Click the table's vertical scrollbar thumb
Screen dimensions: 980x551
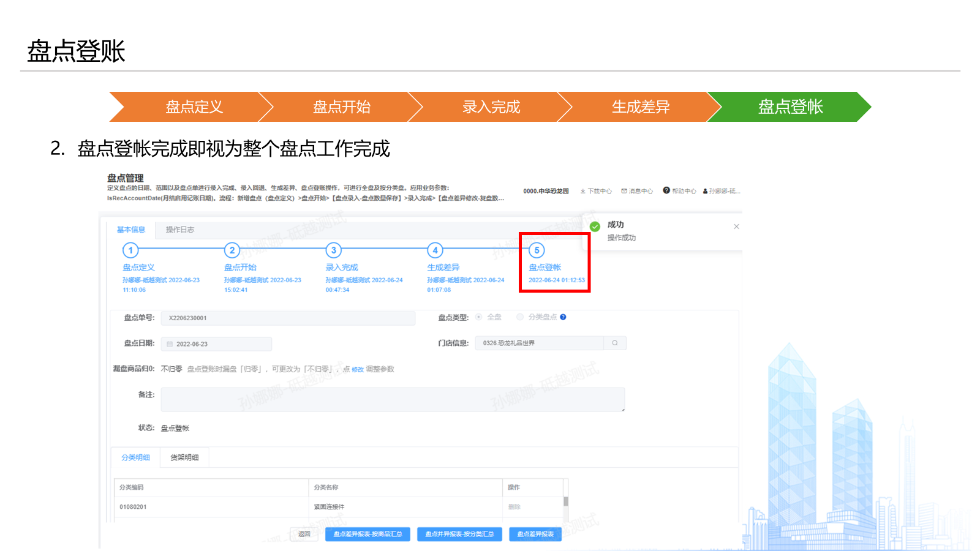566,501
